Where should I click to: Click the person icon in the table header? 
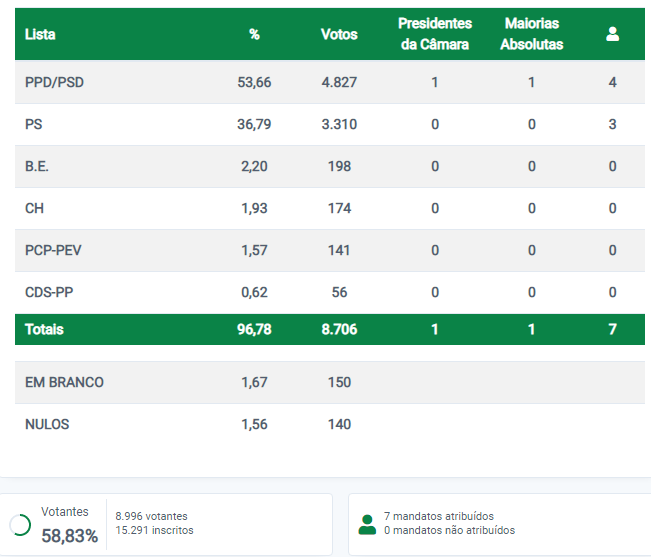(612, 34)
